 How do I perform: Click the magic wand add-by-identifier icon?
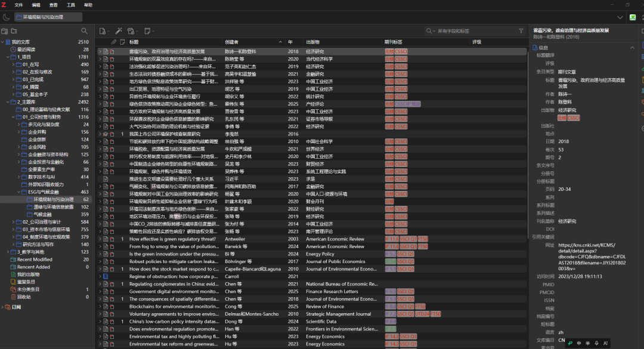(x=119, y=31)
